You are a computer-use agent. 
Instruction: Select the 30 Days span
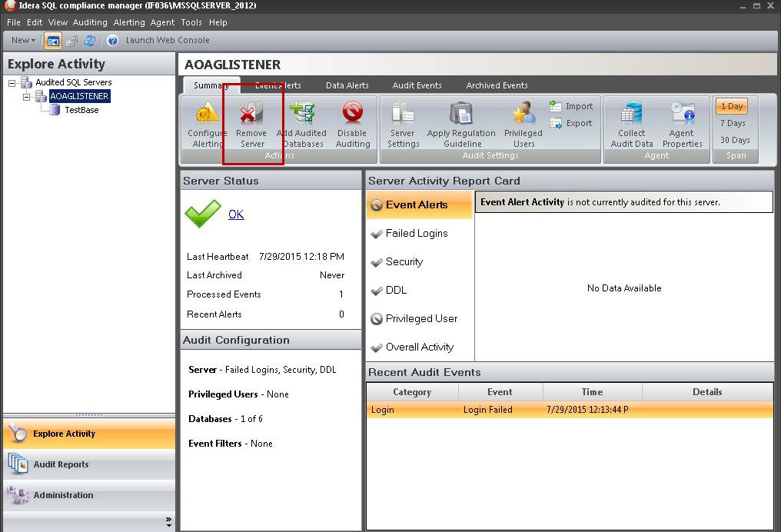735,140
